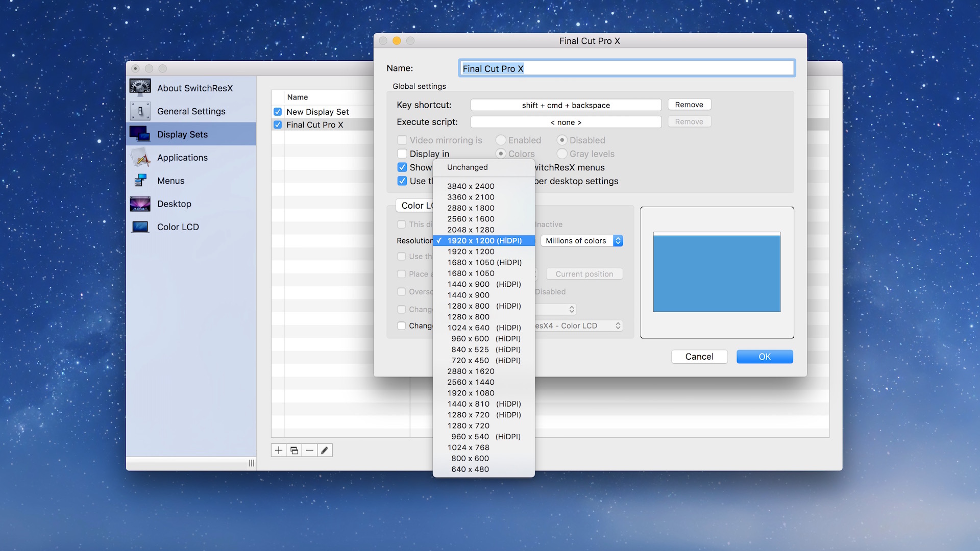Click the pencil edit icon
The height and width of the screenshot is (551, 980).
[x=325, y=450]
